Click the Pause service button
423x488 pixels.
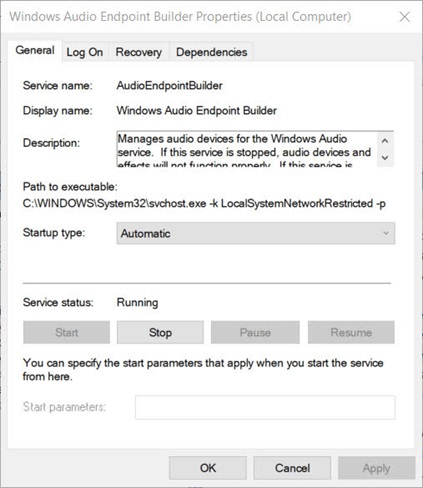click(x=255, y=332)
